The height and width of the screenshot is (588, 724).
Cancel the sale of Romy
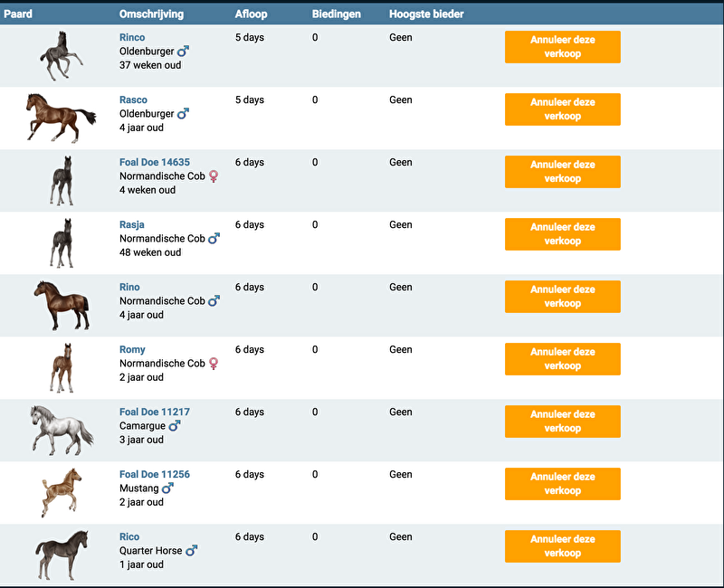pos(562,359)
